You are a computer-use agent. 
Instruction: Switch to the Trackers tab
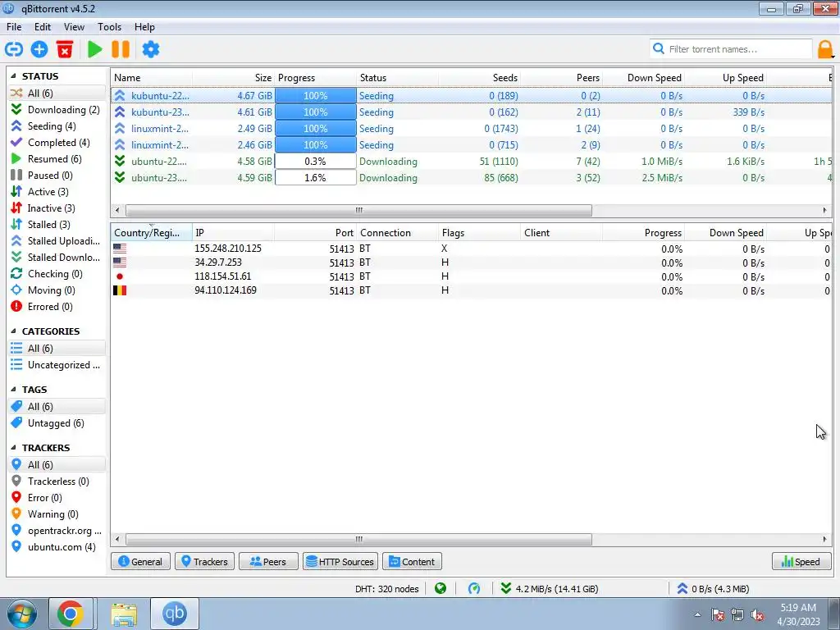click(x=204, y=561)
